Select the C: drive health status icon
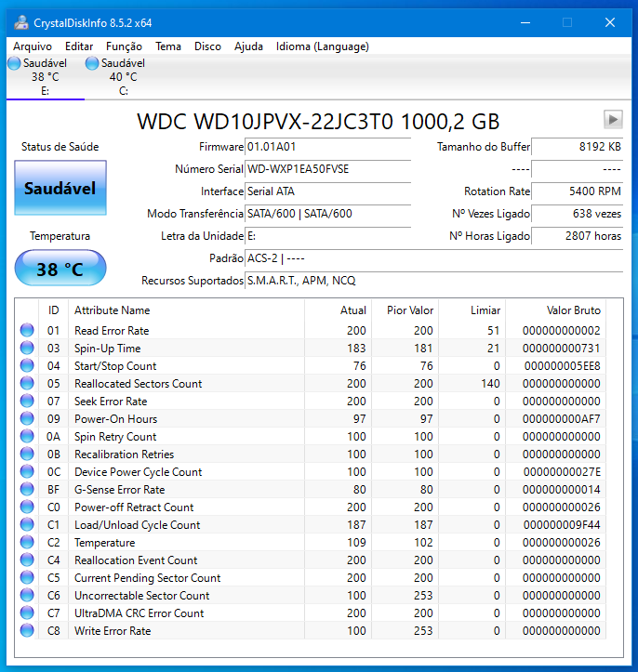Image resolution: width=638 pixels, height=672 pixels. (x=92, y=63)
